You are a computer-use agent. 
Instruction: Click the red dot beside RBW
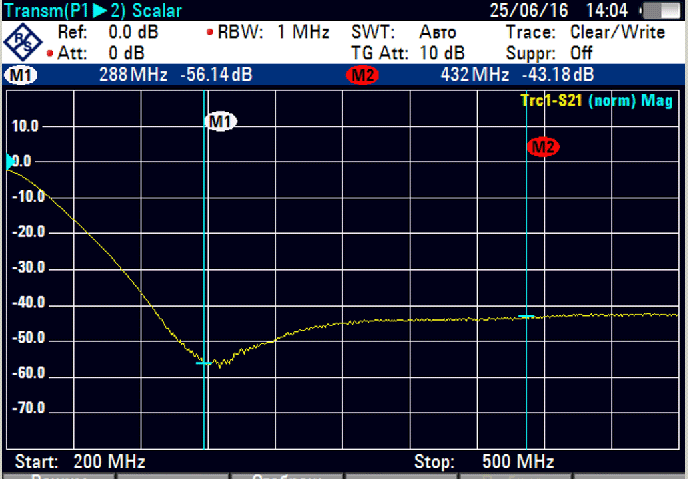tap(209, 32)
